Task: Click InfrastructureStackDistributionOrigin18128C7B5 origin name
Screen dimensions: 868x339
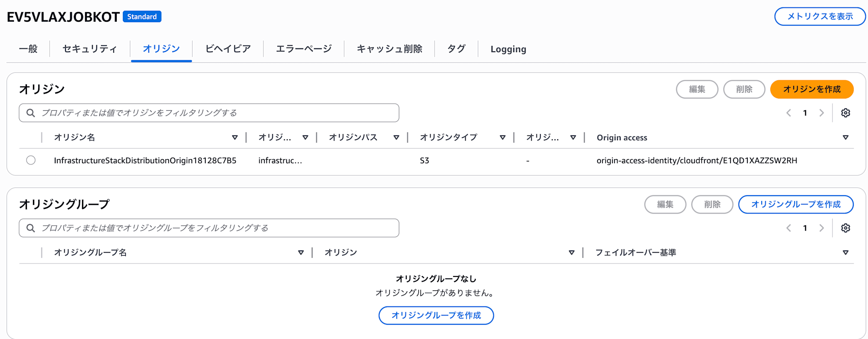Action: (145, 161)
